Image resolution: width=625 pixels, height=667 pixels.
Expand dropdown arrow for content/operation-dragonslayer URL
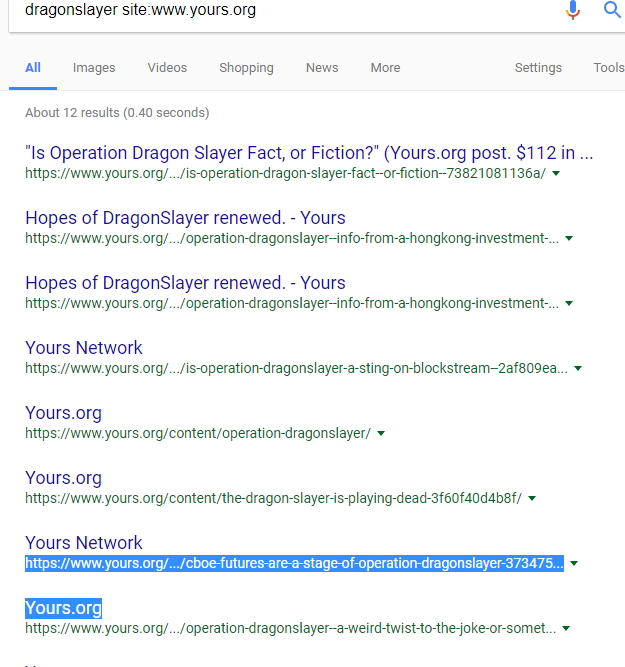[381, 433]
